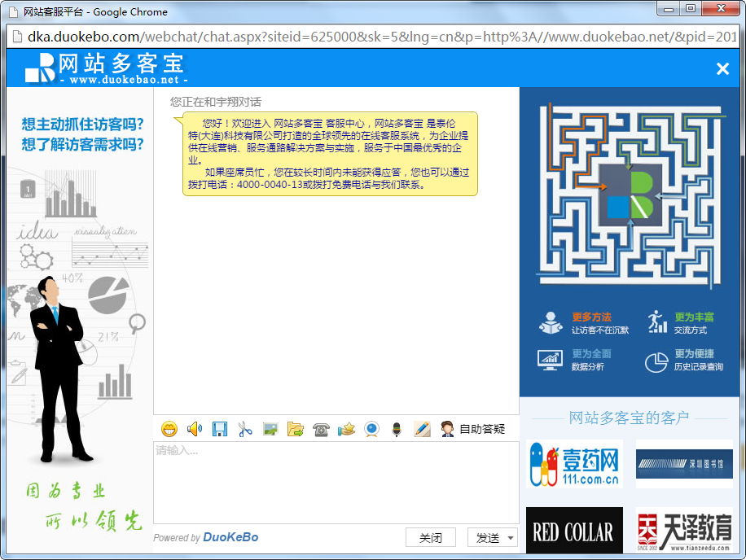Rate service with star hand icon

(x=346, y=429)
